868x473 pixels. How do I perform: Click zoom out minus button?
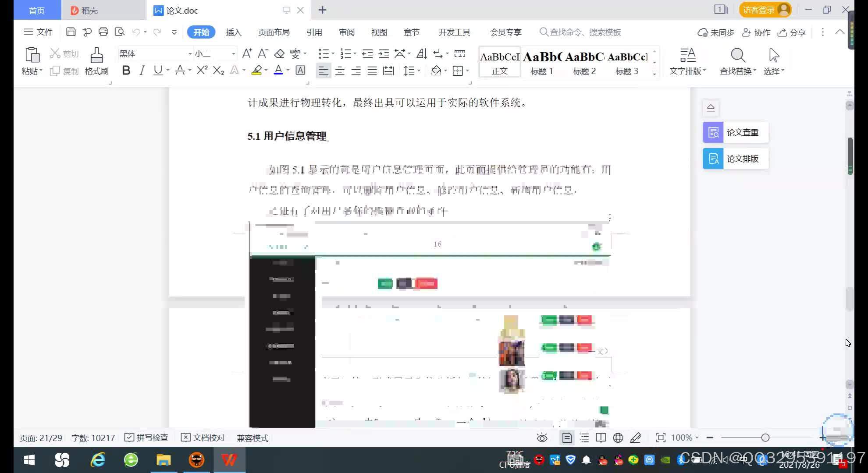710,438
